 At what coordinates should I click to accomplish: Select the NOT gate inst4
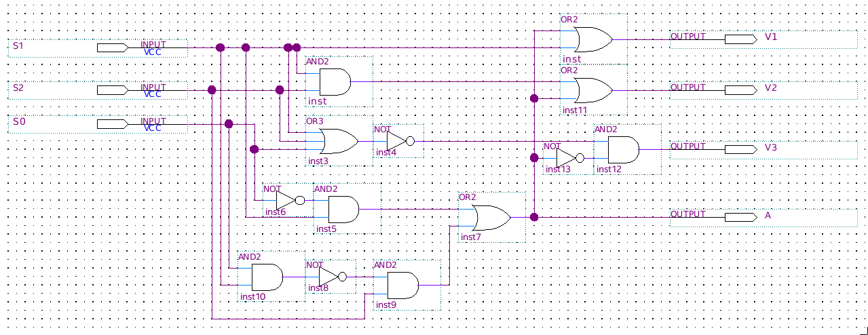pos(399,141)
